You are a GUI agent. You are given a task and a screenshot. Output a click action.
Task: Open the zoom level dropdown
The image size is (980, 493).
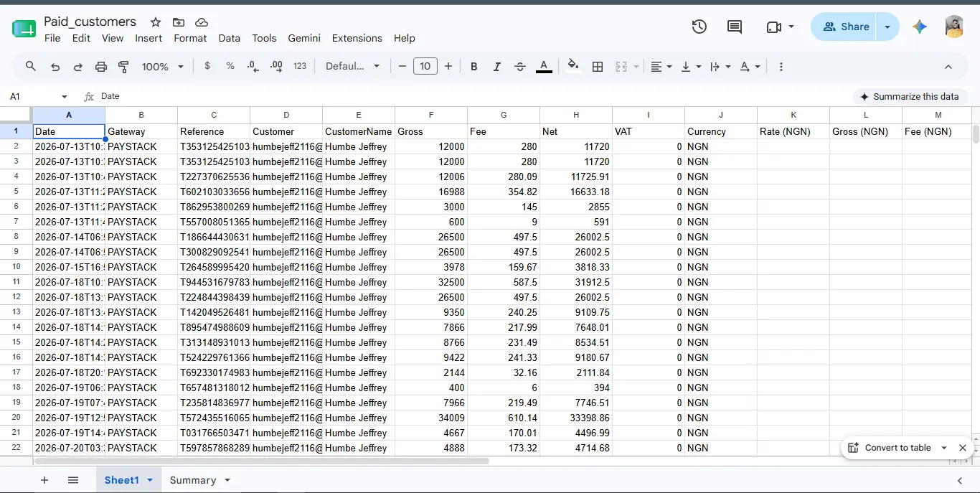163,67
